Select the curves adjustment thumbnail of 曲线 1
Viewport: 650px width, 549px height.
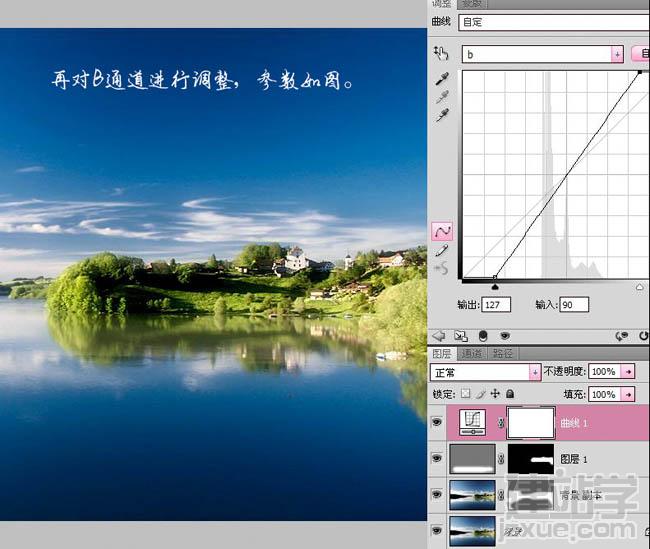click(472, 423)
